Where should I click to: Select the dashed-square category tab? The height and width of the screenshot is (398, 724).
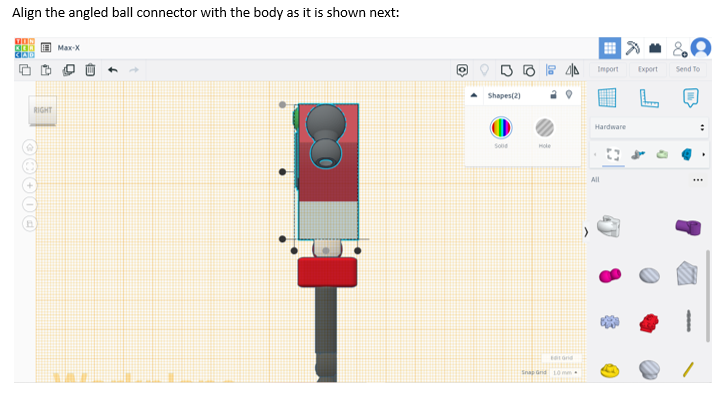(613, 154)
